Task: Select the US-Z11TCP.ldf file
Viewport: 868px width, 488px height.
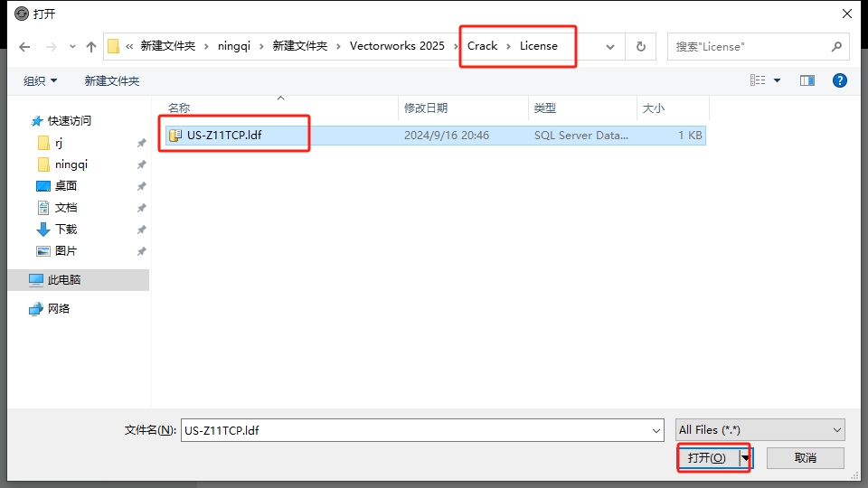Action: [x=435, y=136]
